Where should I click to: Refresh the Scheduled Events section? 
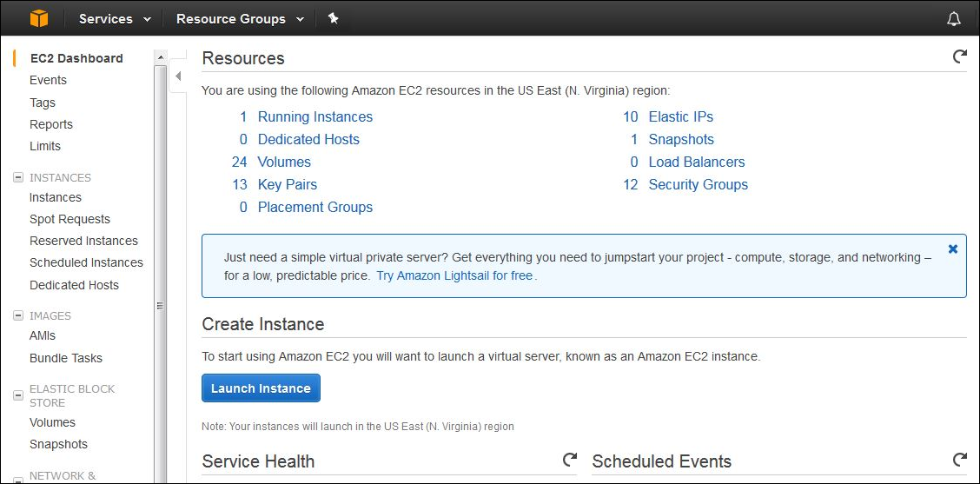pyautogui.click(x=959, y=460)
